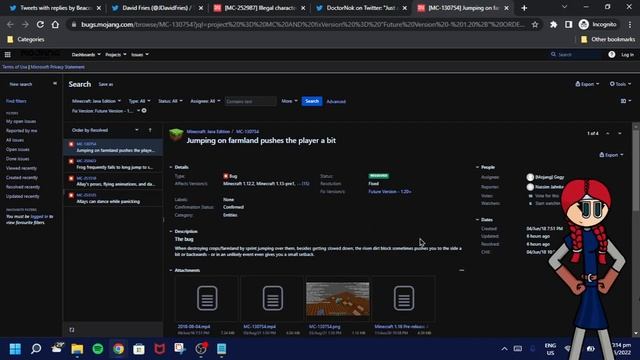Open the Dashboards menu
This screenshot has width=640, height=360.
[x=86, y=54]
